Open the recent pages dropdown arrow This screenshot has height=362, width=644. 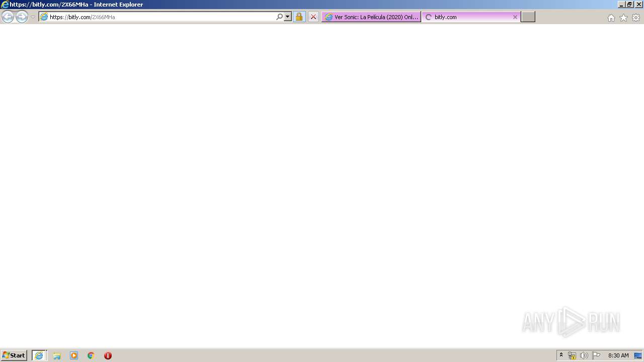click(33, 17)
